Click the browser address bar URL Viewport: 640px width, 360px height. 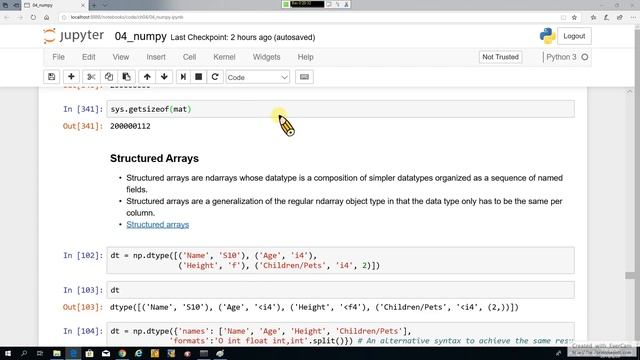[127, 17]
